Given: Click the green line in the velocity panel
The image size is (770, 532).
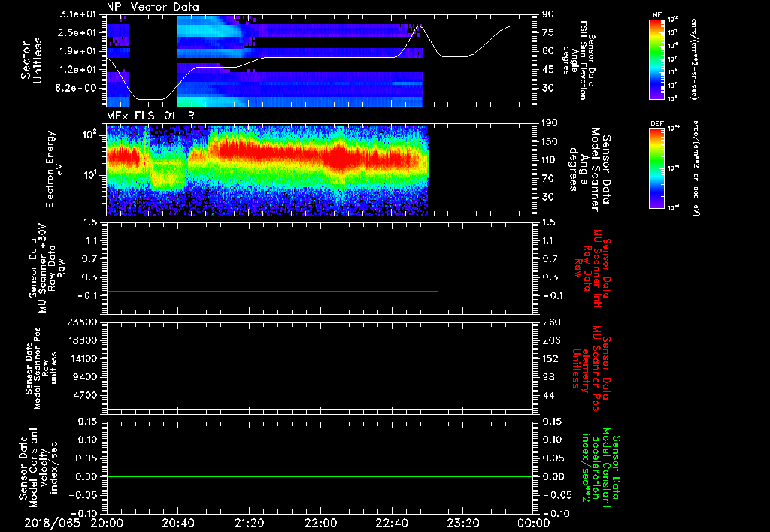Looking at the screenshot, I should tap(320, 476).
